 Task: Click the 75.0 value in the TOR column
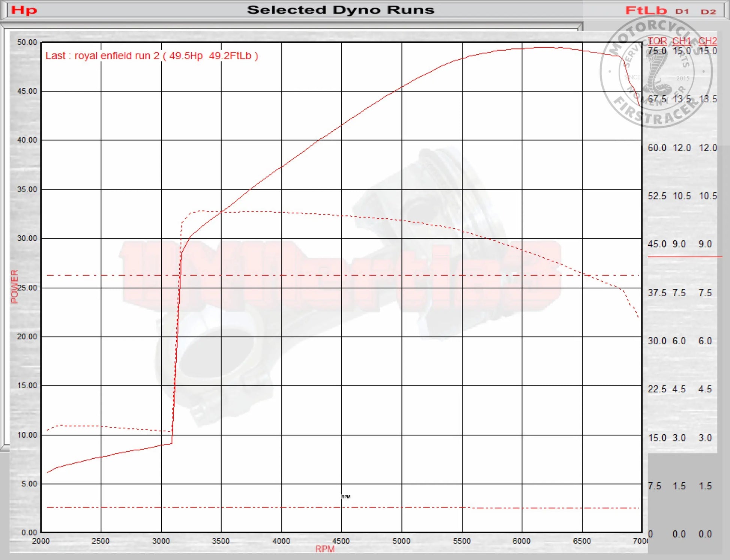click(x=657, y=51)
